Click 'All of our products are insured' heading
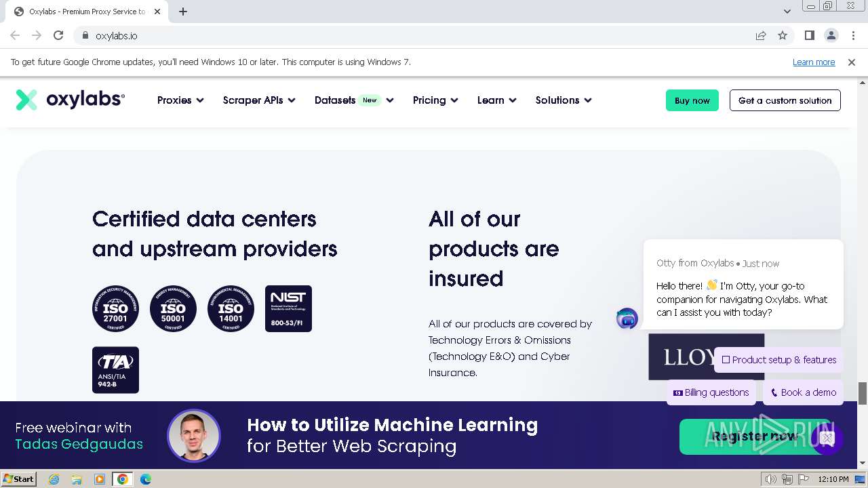Image resolution: width=868 pixels, height=488 pixels. [x=494, y=249]
